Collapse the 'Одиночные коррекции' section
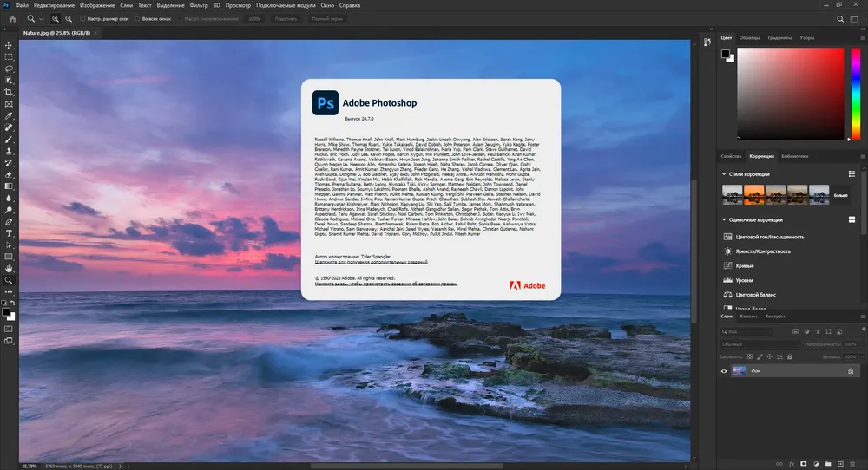This screenshot has width=868, height=470. (724, 219)
